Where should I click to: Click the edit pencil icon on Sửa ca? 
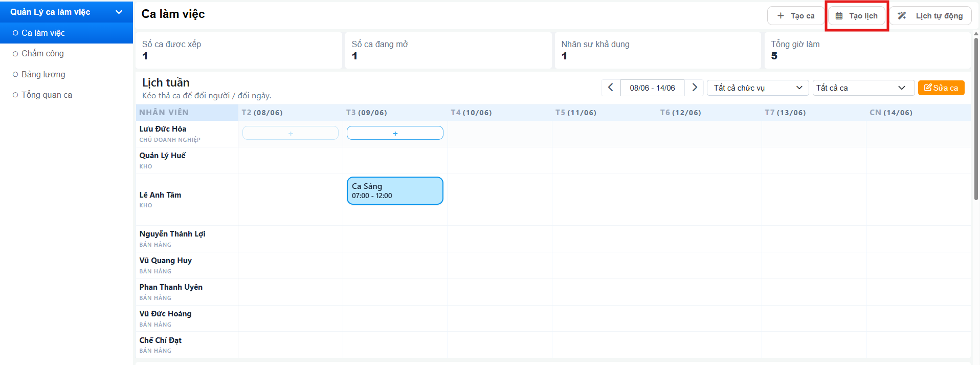pos(928,88)
